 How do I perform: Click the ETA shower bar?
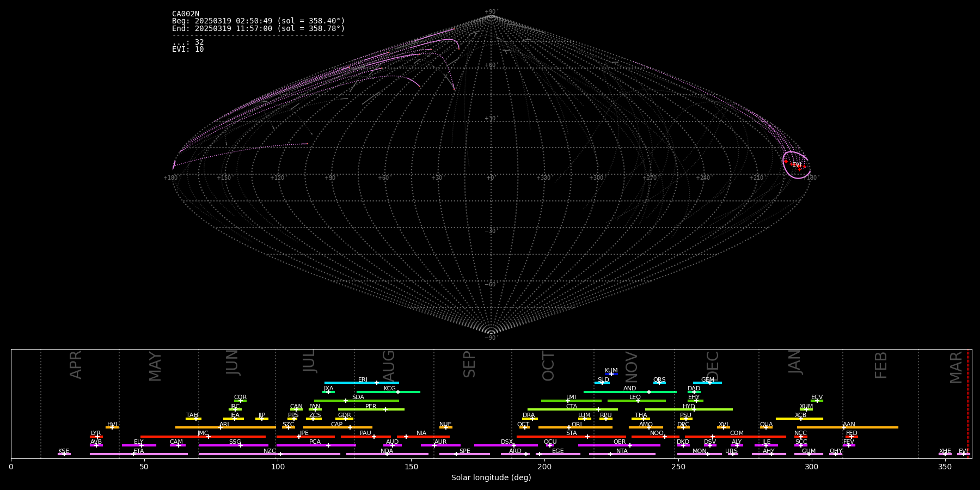(139, 454)
